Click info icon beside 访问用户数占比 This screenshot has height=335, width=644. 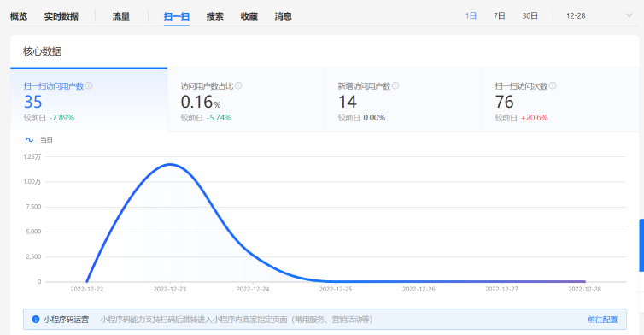[x=238, y=86]
